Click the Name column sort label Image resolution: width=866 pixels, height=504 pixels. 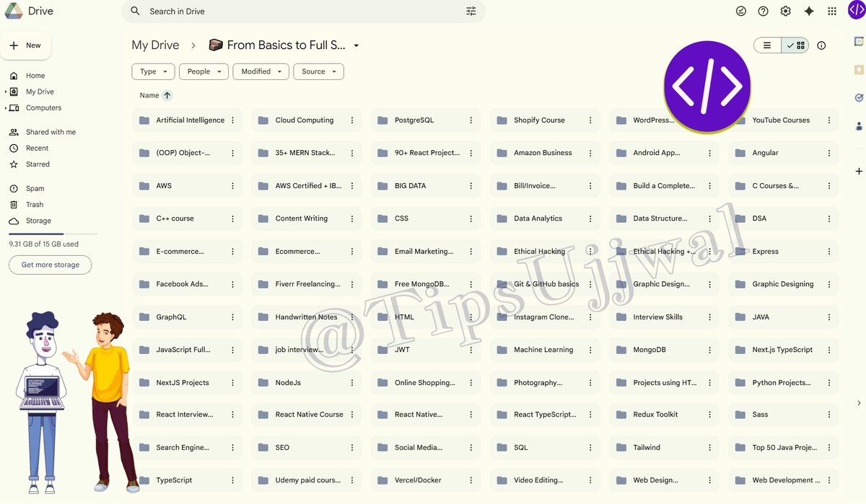click(149, 95)
